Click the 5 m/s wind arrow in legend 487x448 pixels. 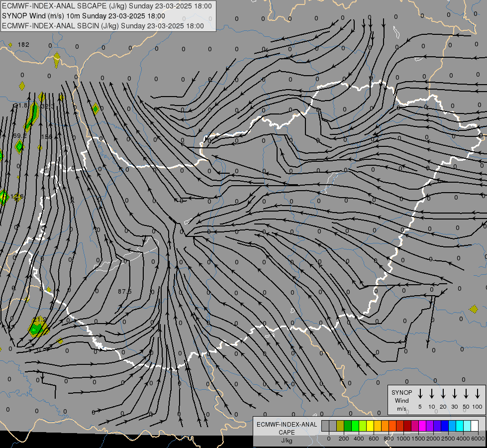coord(420,394)
